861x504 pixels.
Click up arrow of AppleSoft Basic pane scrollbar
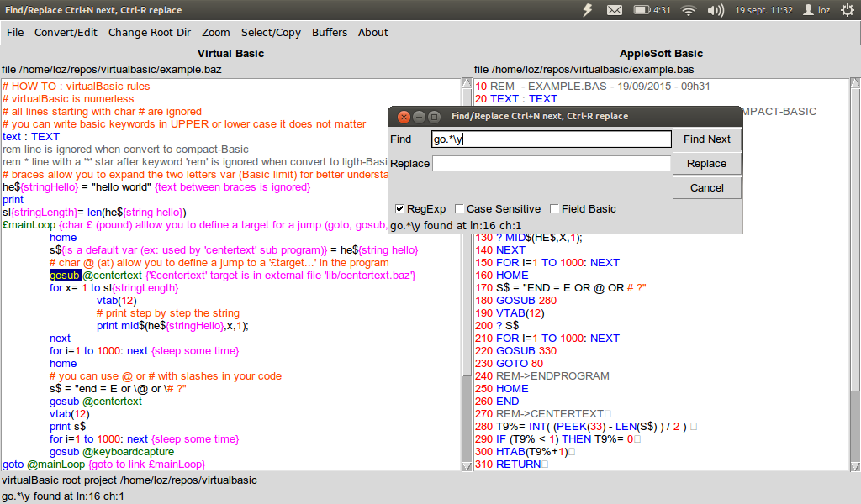(855, 83)
